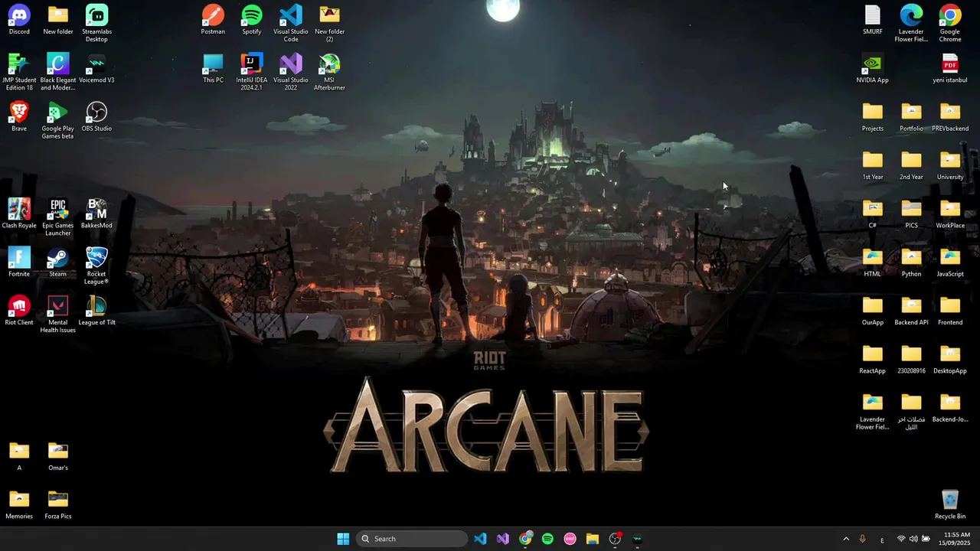Select the Postman desktop icon
The width and height of the screenshot is (980, 551).
coord(213,20)
